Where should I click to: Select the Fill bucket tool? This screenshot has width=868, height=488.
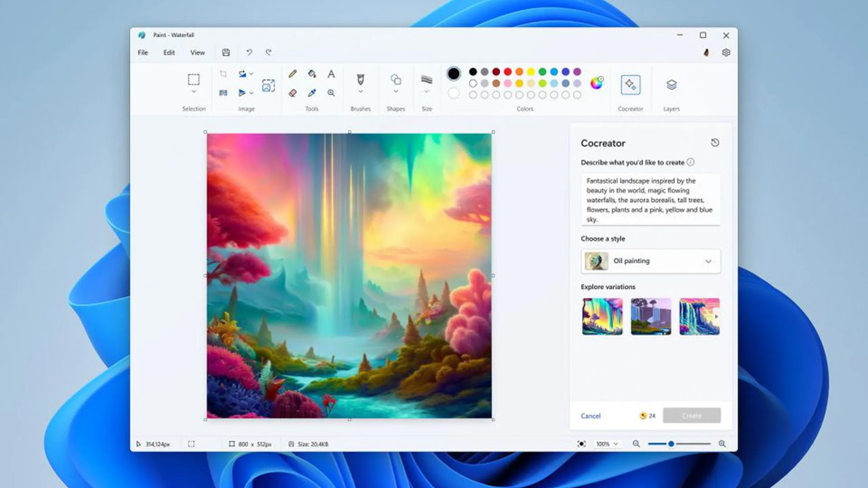[x=312, y=74]
